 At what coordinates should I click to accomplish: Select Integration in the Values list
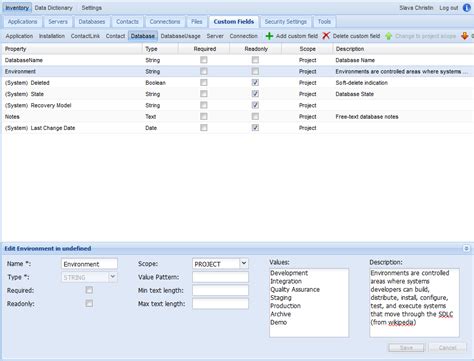point(286,281)
